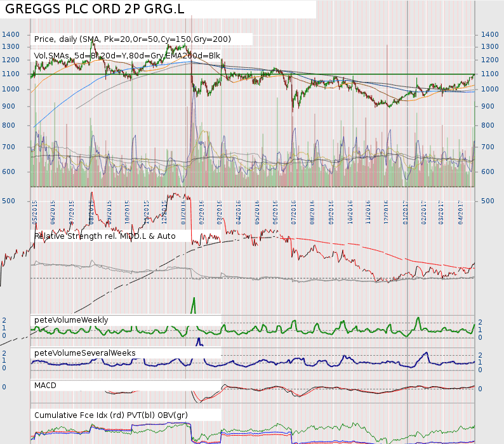This screenshot has height=444, width=504.
Task: Click the green horizontal 1100 price level line
Action: coord(253,74)
